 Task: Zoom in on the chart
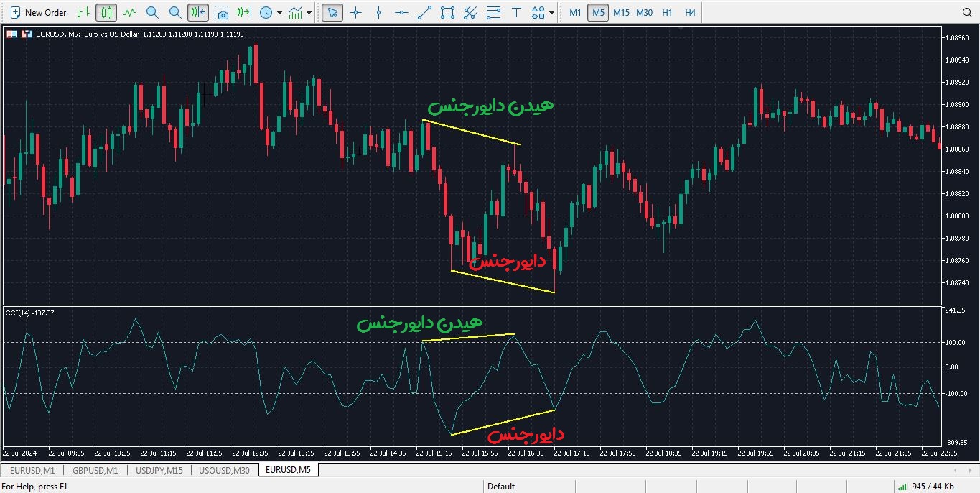click(152, 12)
